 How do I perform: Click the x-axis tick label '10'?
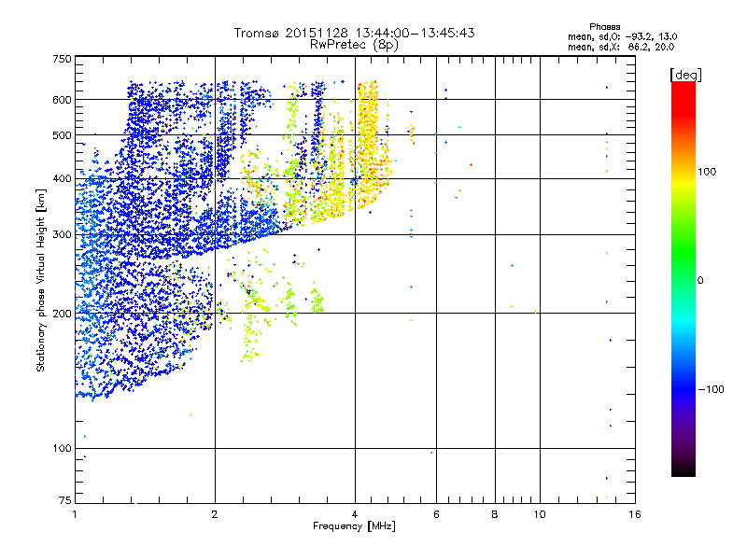click(x=540, y=514)
